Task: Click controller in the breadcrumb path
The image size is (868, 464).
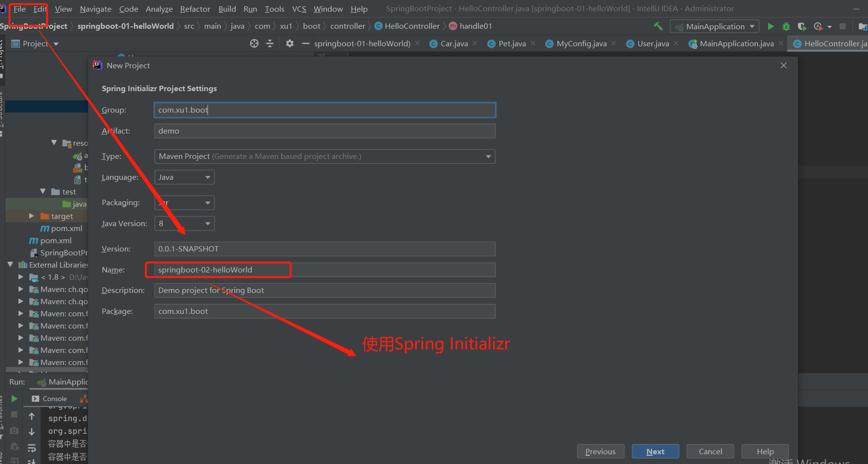Action: (348, 26)
